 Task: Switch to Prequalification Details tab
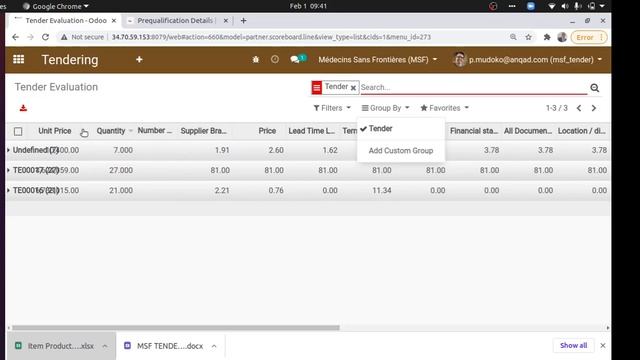click(175, 20)
